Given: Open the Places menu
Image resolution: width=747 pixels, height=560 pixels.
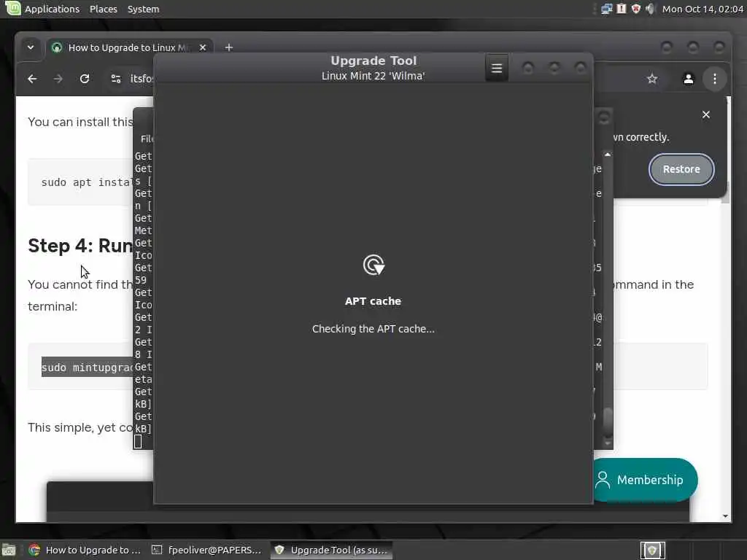Looking at the screenshot, I should [x=104, y=9].
